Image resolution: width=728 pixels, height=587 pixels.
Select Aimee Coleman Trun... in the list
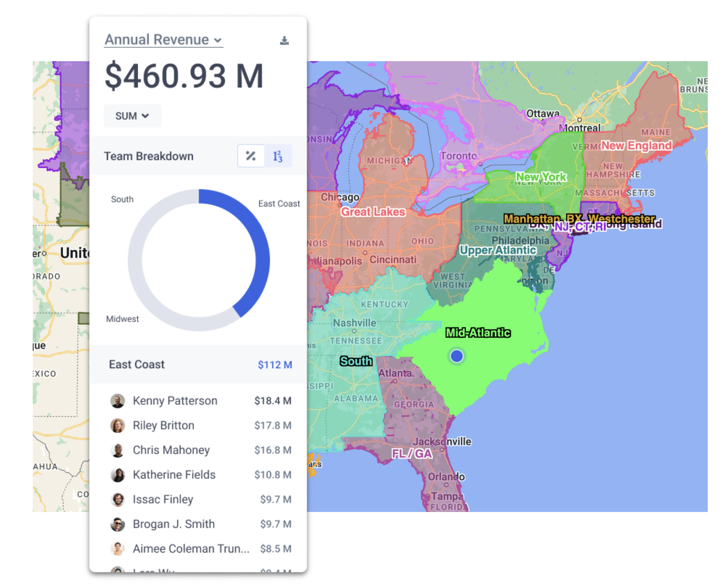click(198, 549)
